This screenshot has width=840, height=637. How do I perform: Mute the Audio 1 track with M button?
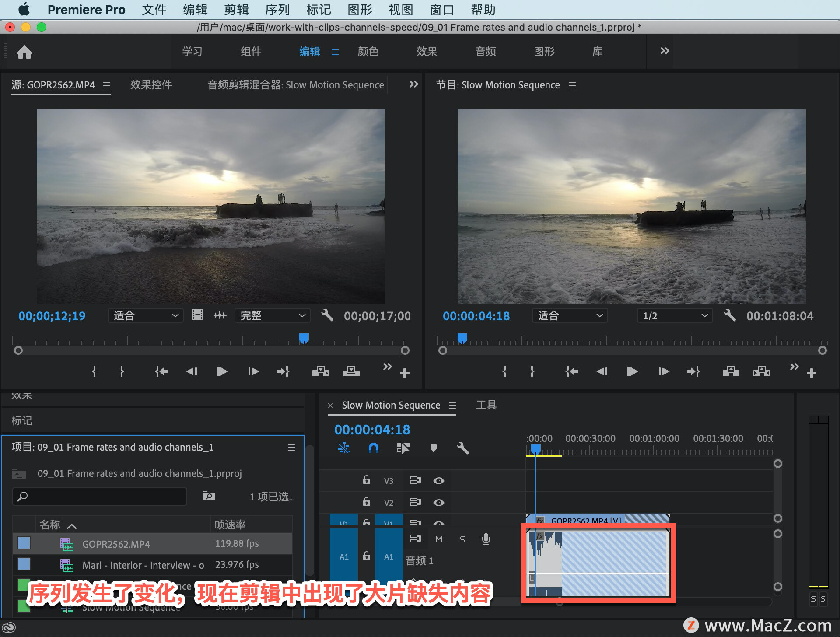point(439,539)
